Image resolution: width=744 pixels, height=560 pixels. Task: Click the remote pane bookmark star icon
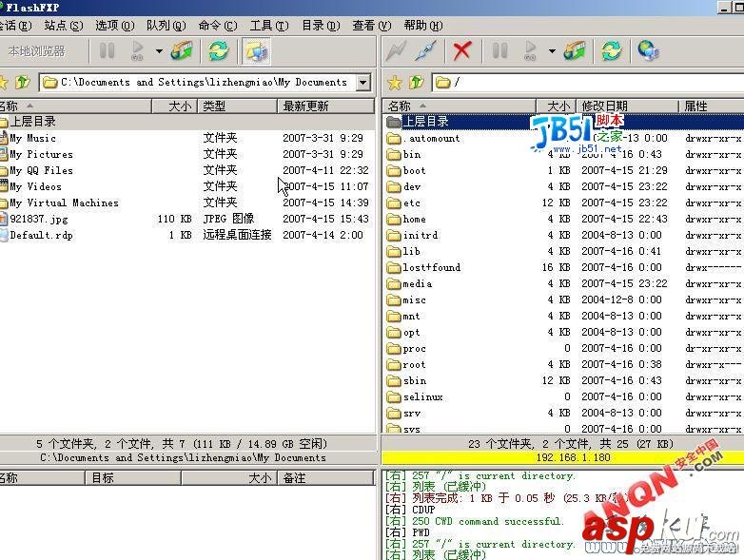tap(394, 83)
